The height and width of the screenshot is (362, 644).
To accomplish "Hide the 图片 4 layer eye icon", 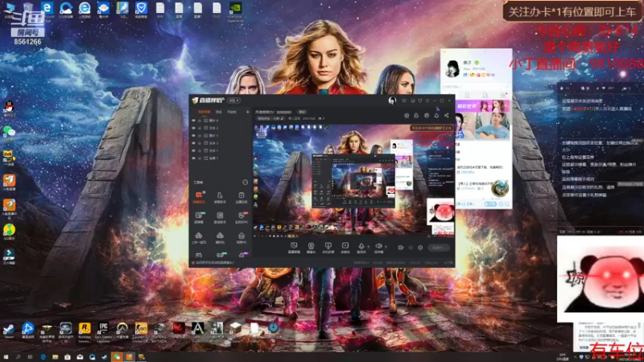I will click(x=193, y=120).
